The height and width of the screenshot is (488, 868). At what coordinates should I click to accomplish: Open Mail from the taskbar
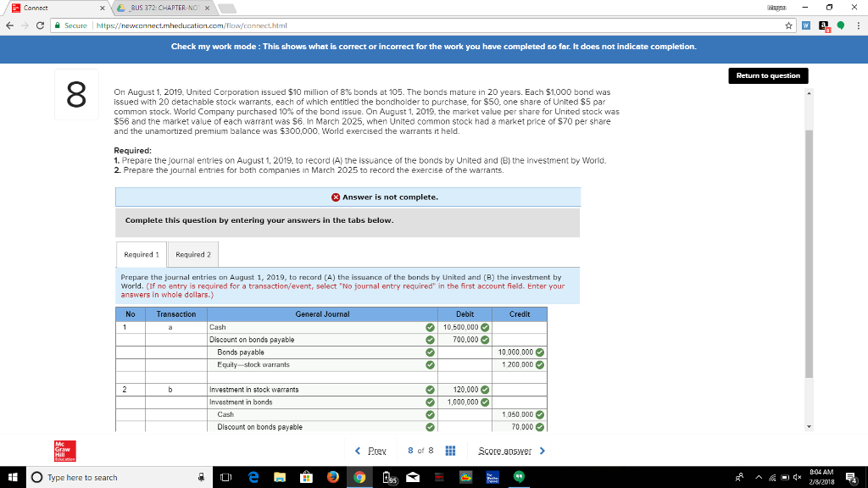pyautogui.click(x=412, y=477)
